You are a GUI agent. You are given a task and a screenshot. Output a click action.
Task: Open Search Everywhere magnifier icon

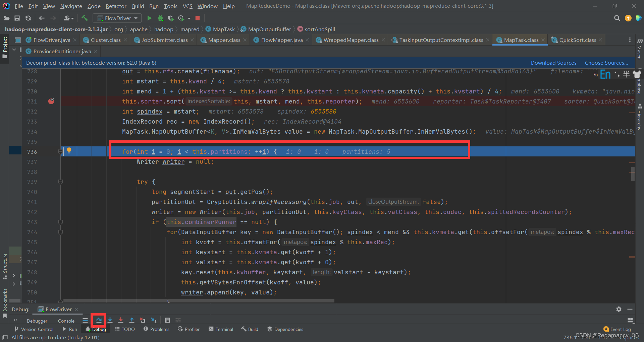point(617,18)
